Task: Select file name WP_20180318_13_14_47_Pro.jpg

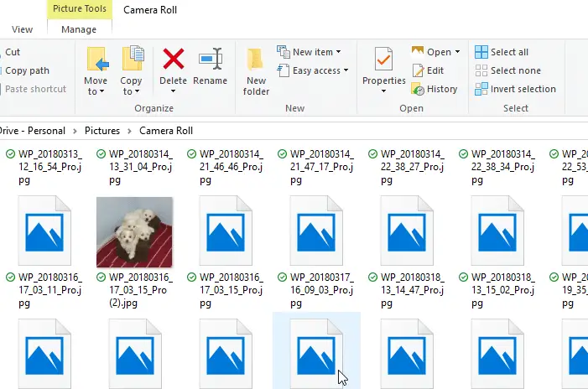Action: click(412, 290)
